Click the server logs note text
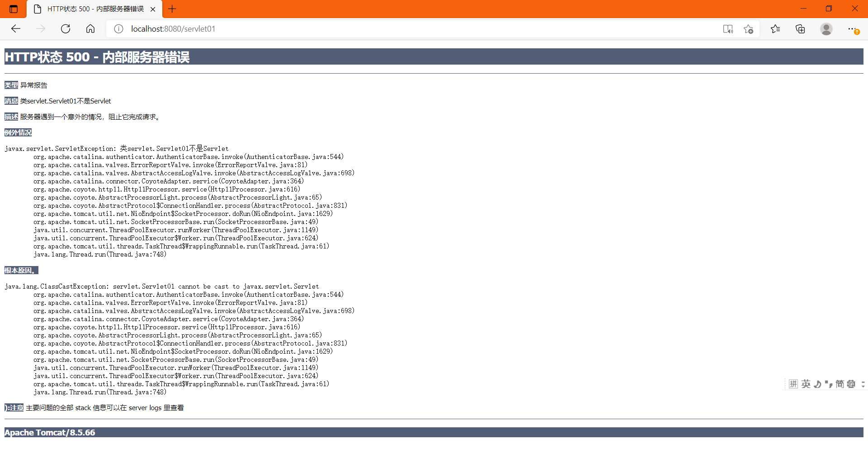The image size is (868, 463). point(105,407)
